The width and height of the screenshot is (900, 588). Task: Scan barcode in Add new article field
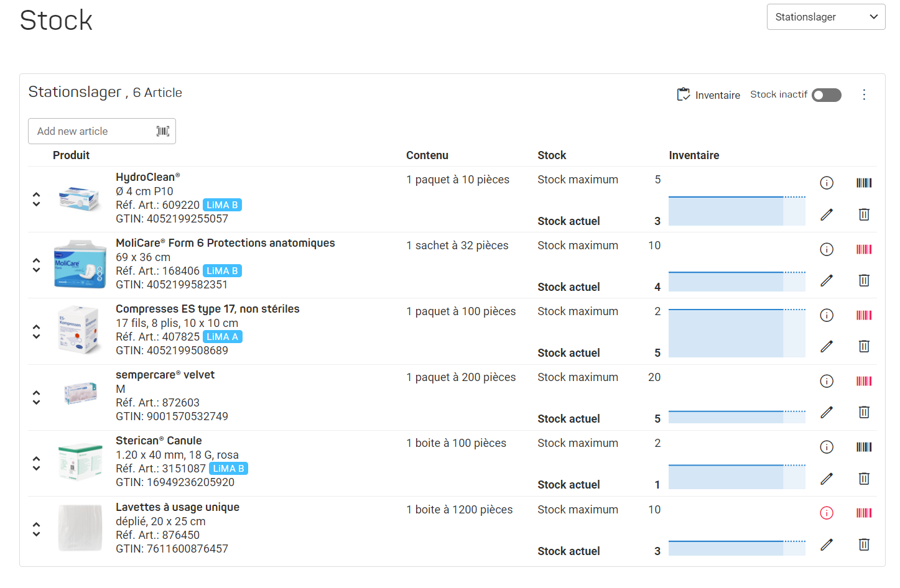163,131
